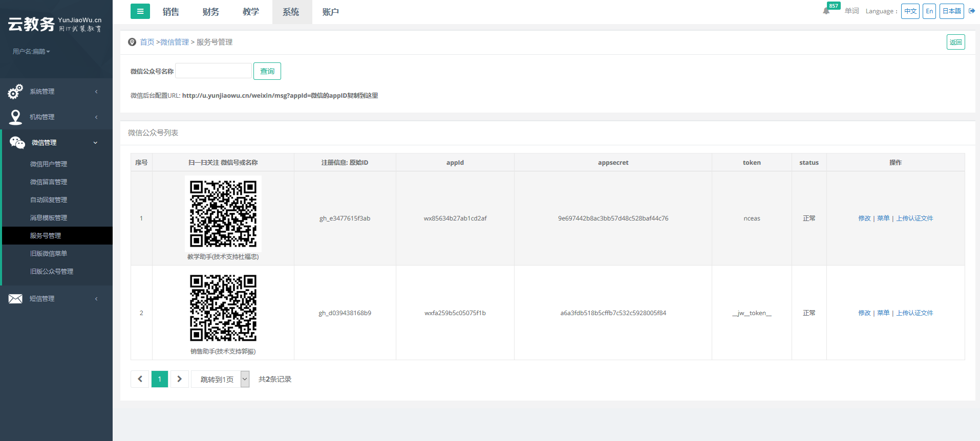Screen dimensions: 980x441
Task: Click the 云教务 YunJiaoWu logo
Action: pyautogui.click(x=55, y=24)
